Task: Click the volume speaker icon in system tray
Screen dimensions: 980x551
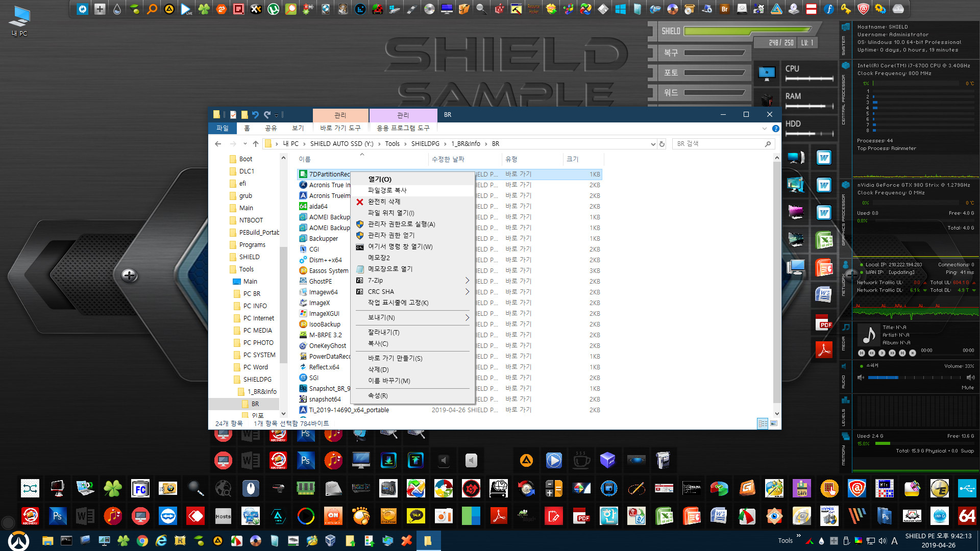Action: click(883, 541)
